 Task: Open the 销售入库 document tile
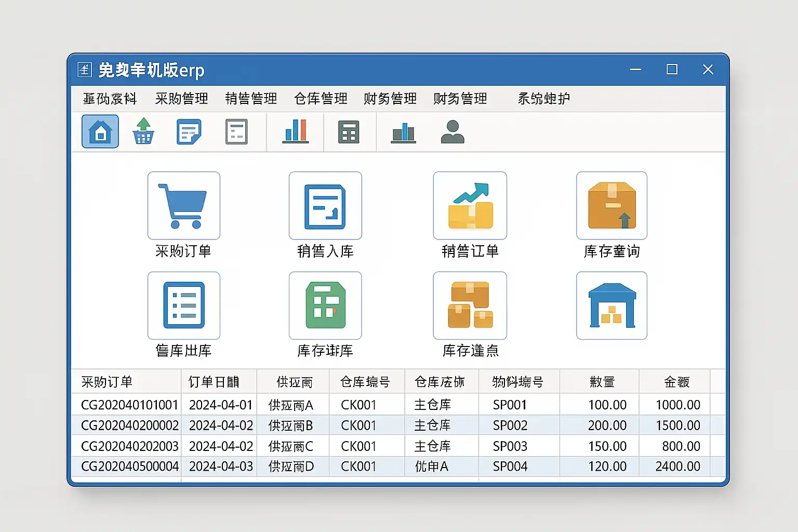(325, 206)
